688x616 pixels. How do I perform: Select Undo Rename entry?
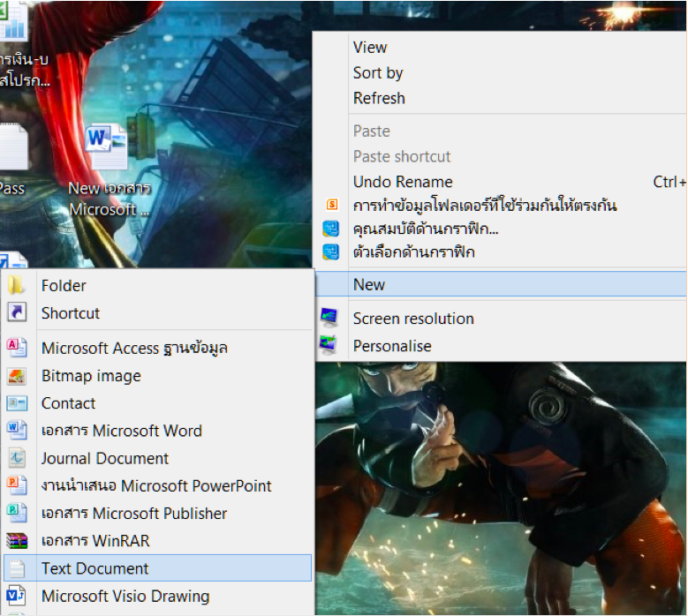click(500, 182)
